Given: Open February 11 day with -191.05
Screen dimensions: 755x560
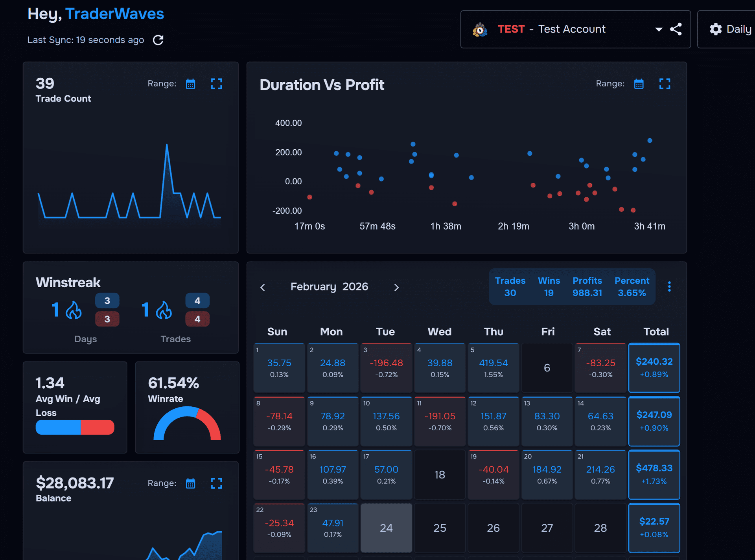Looking at the screenshot, I should [x=440, y=421].
